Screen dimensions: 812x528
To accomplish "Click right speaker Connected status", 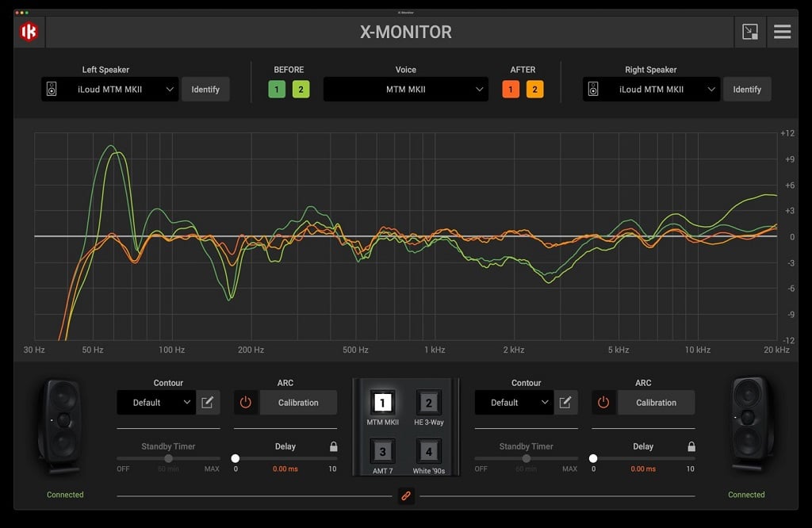I will click(746, 495).
